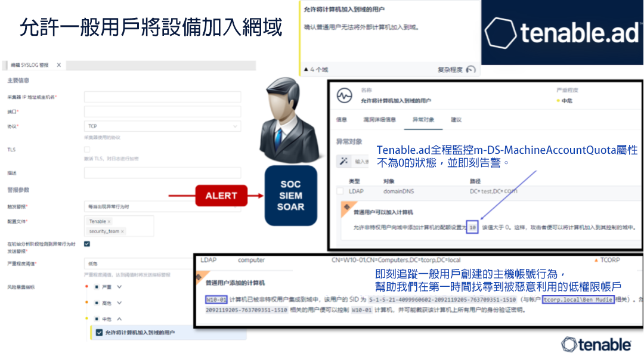The width and height of the screenshot is (644, 359).
Task: Click the tenable logo at bottom right
Action: coord(596,345)
